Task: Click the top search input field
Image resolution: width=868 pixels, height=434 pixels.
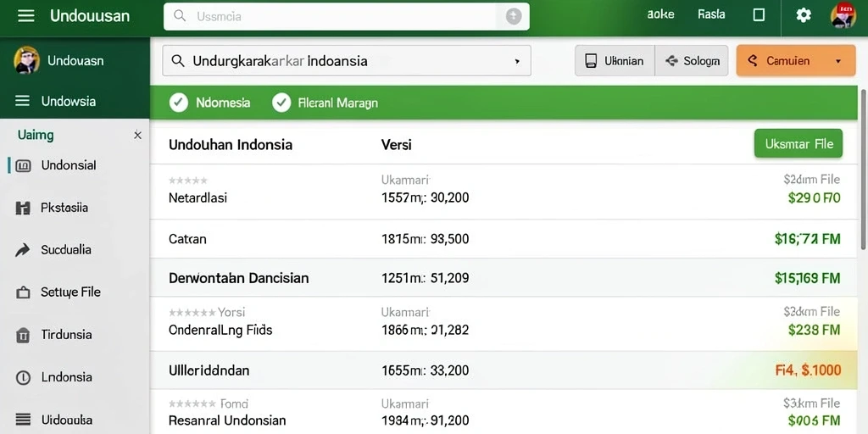Action: click(347, 16)
